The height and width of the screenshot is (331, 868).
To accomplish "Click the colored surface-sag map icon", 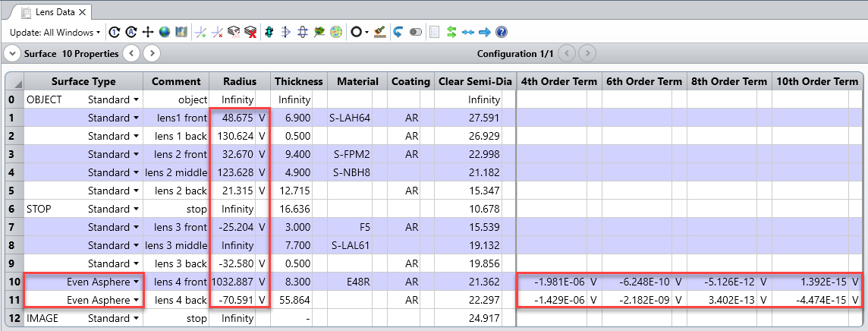I will coord(319,33).
